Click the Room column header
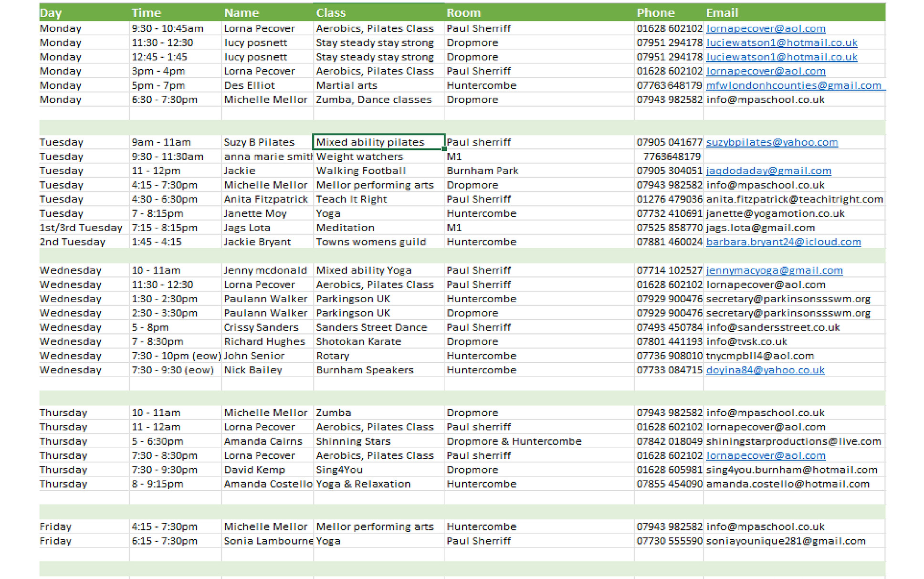Image resolution: width=924 pixels, height=579 pixels. tap(539, 13)
